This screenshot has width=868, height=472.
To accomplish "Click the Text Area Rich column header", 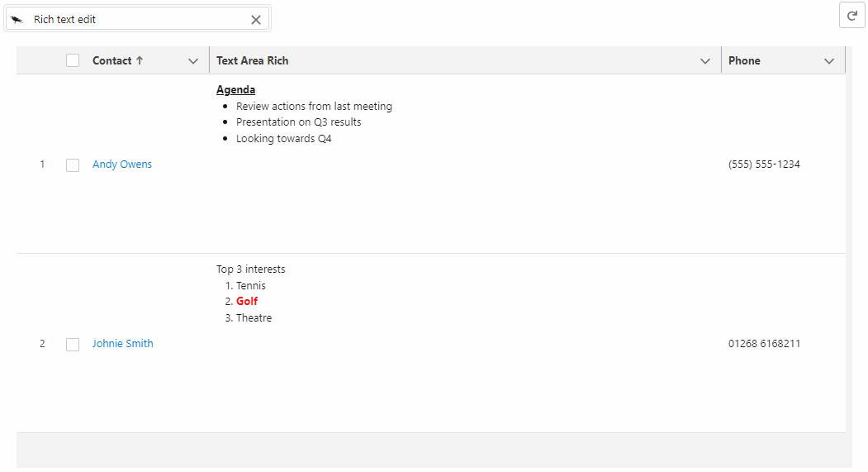I will [x=253, y=60].
